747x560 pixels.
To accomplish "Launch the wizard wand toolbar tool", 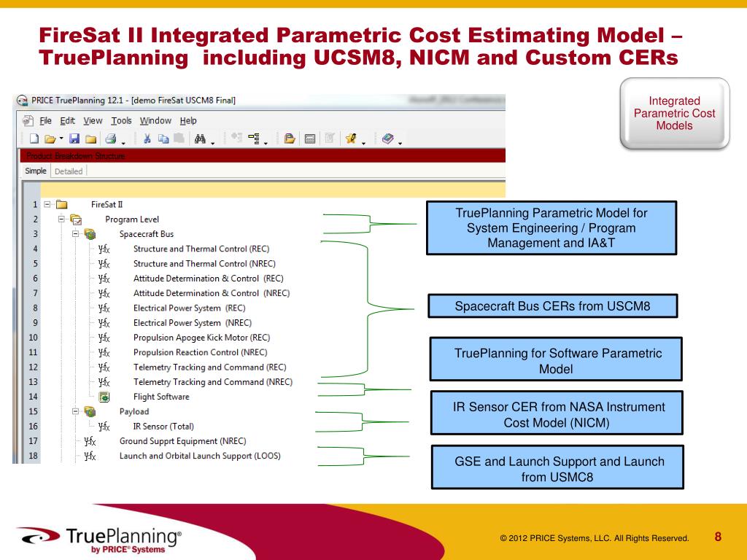I will (351, 139).
